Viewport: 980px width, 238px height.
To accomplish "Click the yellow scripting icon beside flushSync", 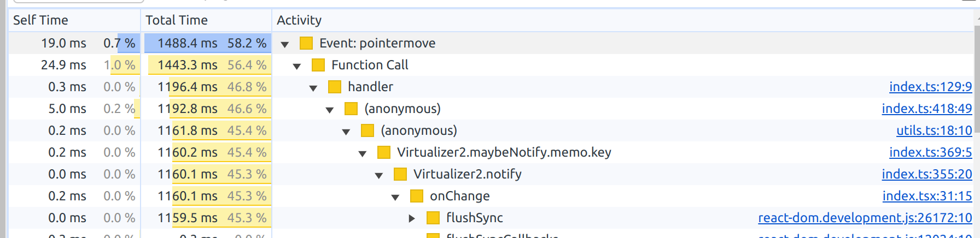I will point(433,218).
